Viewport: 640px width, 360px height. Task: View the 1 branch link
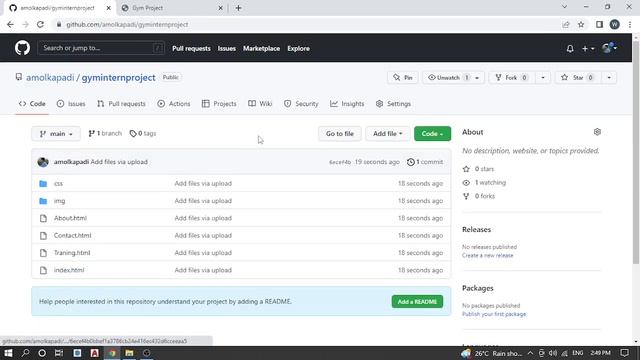(105, 133)
